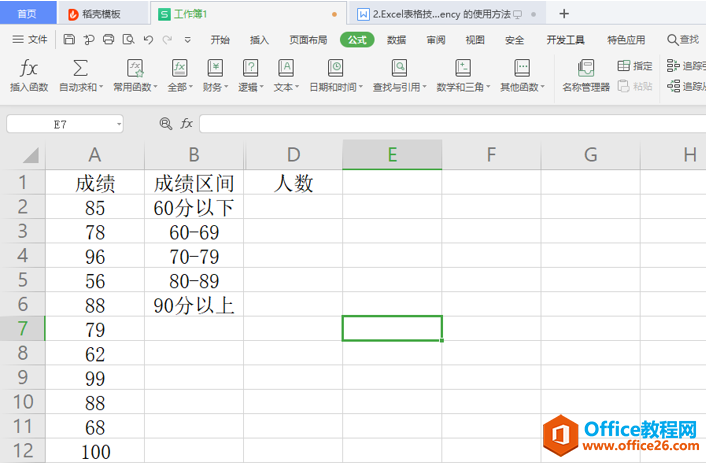The height and width of the screenshot is (463, 706).
Task: Click the select-all corner triangle
Action: click(31, 156)
